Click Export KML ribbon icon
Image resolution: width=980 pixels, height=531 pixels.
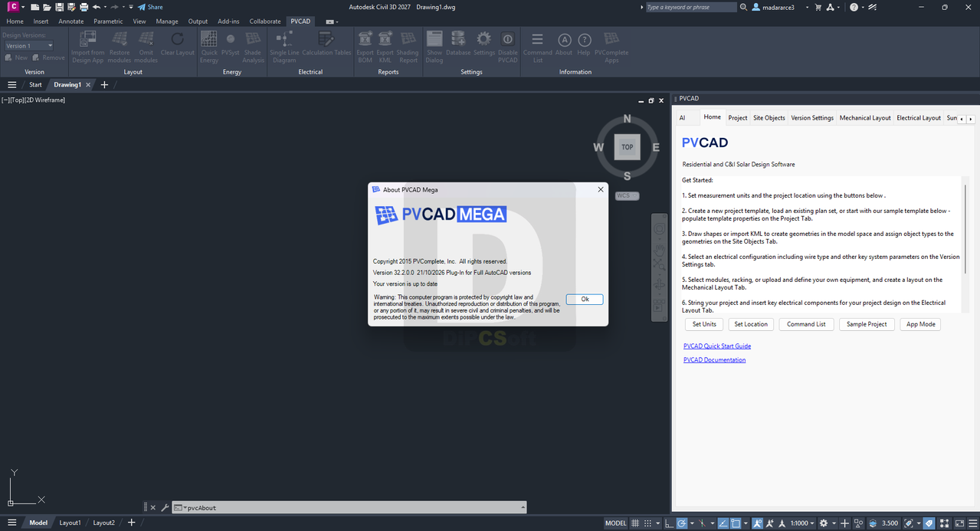[385, 47]
